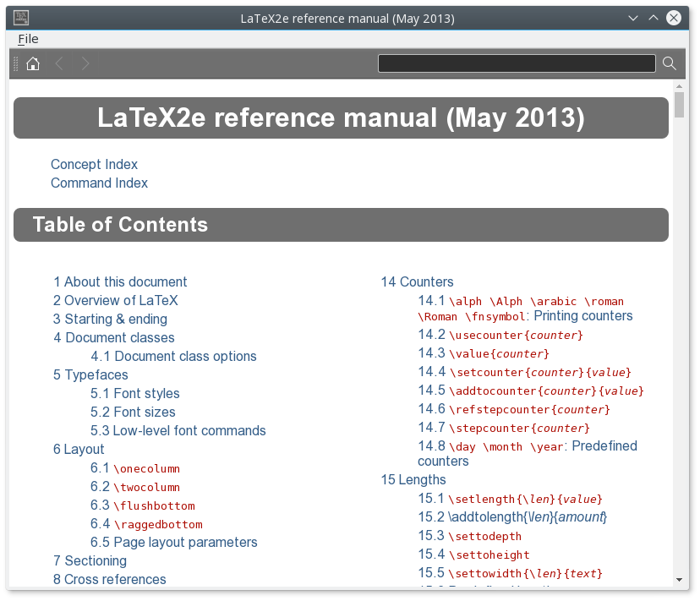Open section 4.1 Document class options
The width and height of the screenshot is (700, 601).
[x=173, y=357]
